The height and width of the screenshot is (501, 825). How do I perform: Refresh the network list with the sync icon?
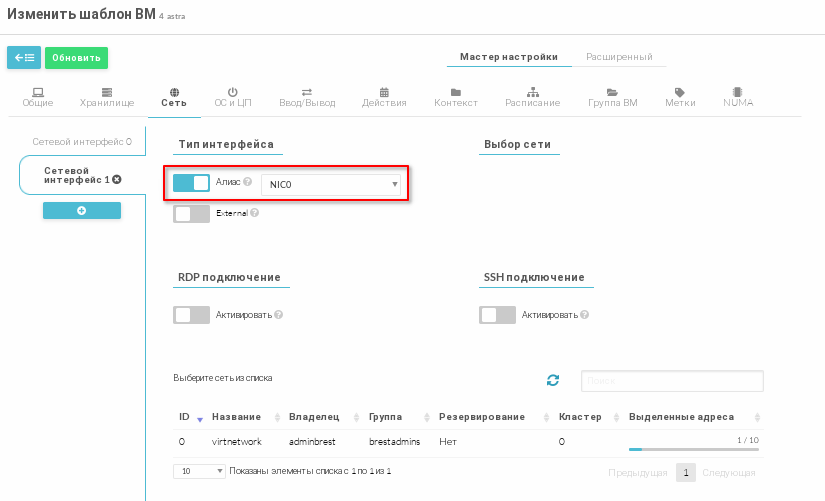[x=553, y=380]
